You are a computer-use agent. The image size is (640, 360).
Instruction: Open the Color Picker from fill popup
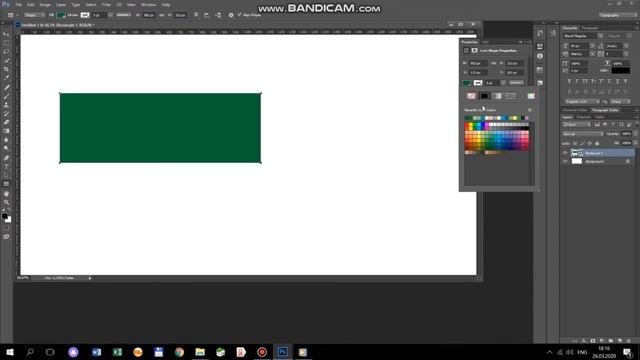click(531, 96)
